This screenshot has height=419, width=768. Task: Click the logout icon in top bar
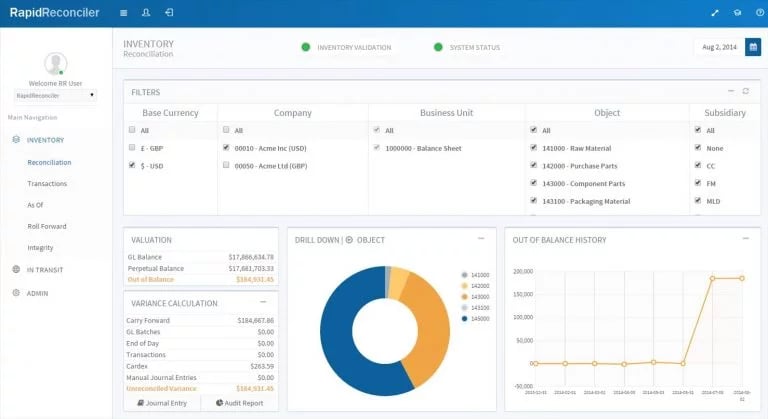point(169,13)
